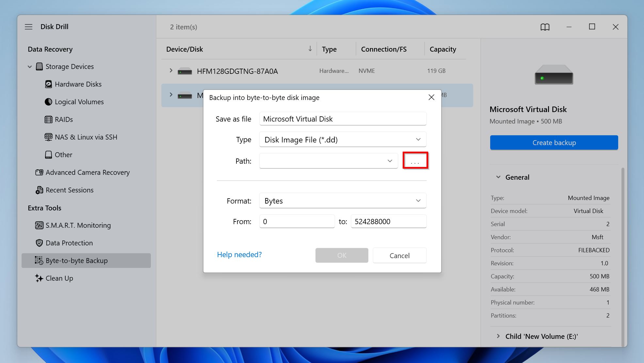644x363 pixels.
Task: Select the RAIDs icon
Action: tap(48, 119)
